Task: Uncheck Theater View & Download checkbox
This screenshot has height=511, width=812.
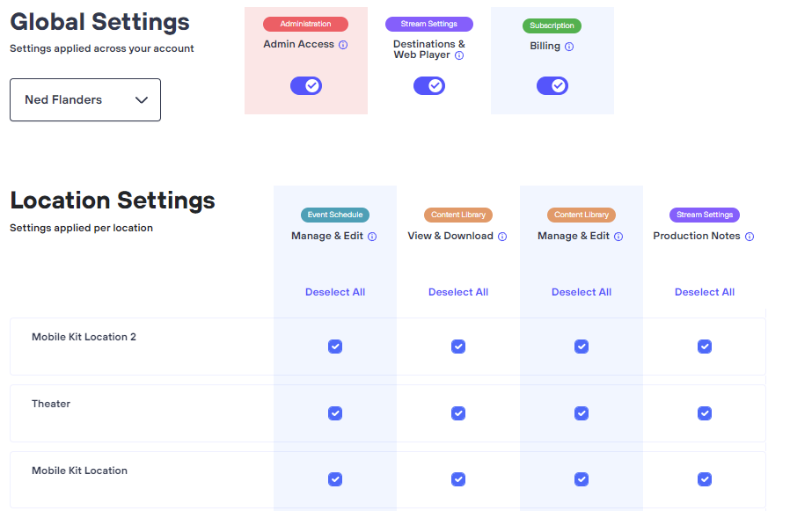Action: tap(458, 413)
